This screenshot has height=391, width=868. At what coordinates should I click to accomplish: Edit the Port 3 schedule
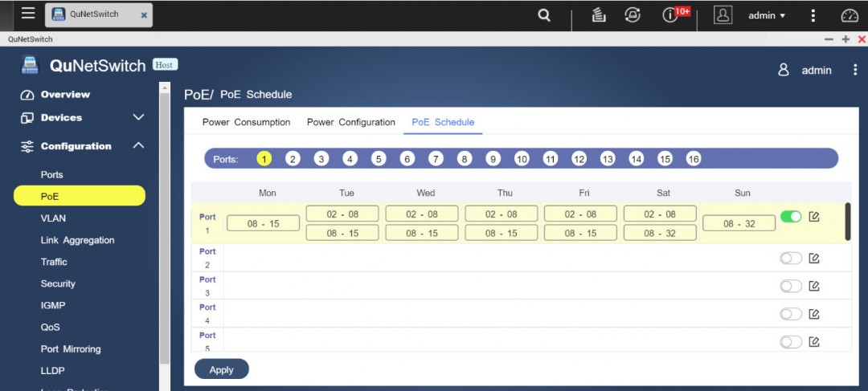click(x=813, y=286)
